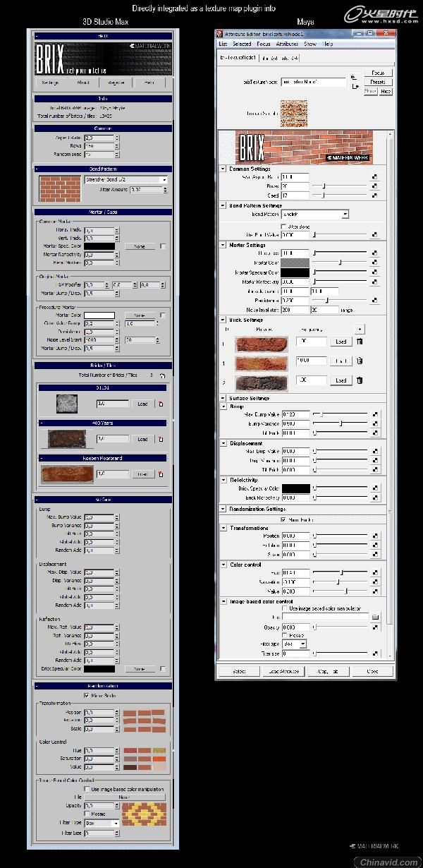Click map icon beside Mortar Specular Color in Maya
The image size is (423, 868).
pyautogui.click(x=375, y=272)
